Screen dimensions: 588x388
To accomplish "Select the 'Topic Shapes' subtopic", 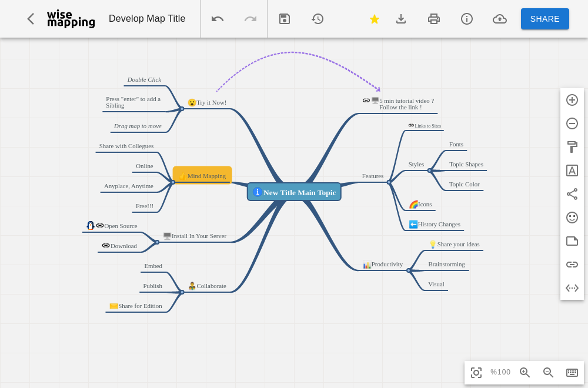I will coord(466,165).
